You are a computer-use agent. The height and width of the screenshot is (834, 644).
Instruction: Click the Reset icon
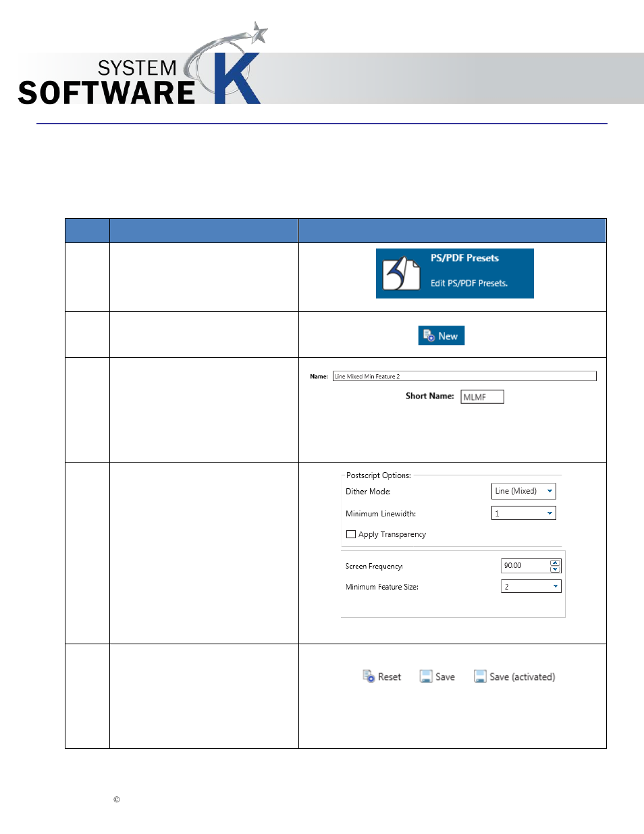point(369,676)
